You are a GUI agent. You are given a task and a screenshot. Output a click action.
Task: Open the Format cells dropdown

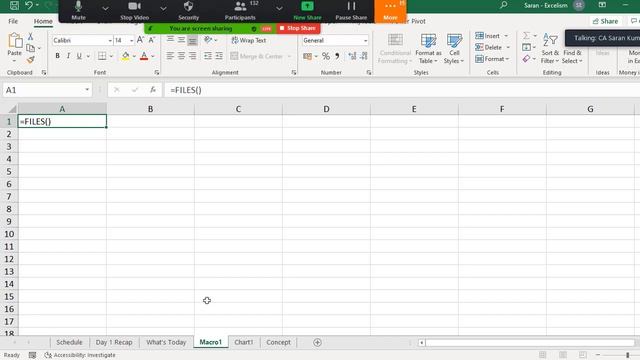(x=492, y=59)
